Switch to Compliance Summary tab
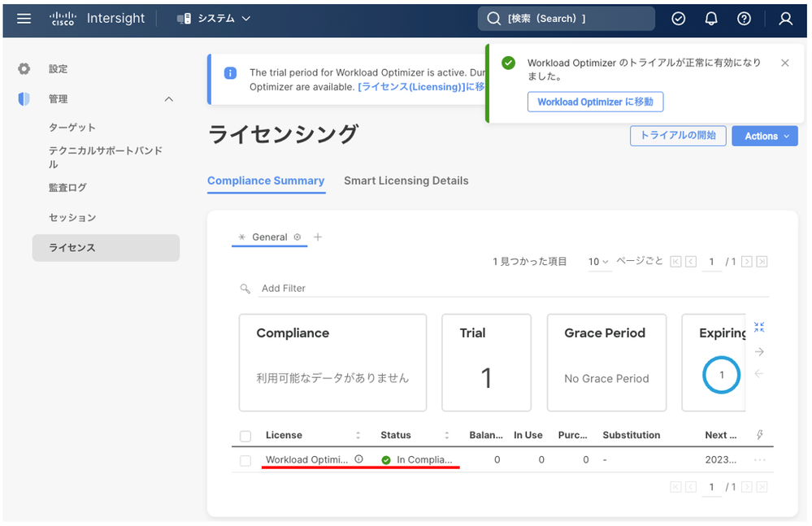Screen dimensions: 812x526 pyautogui.click(x=266, y=180)
